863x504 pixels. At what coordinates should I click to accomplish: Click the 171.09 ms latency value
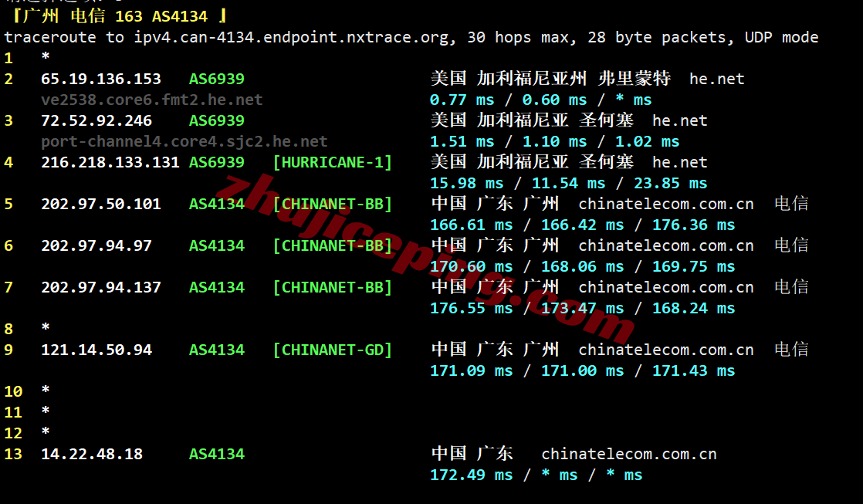pos(471,370)
